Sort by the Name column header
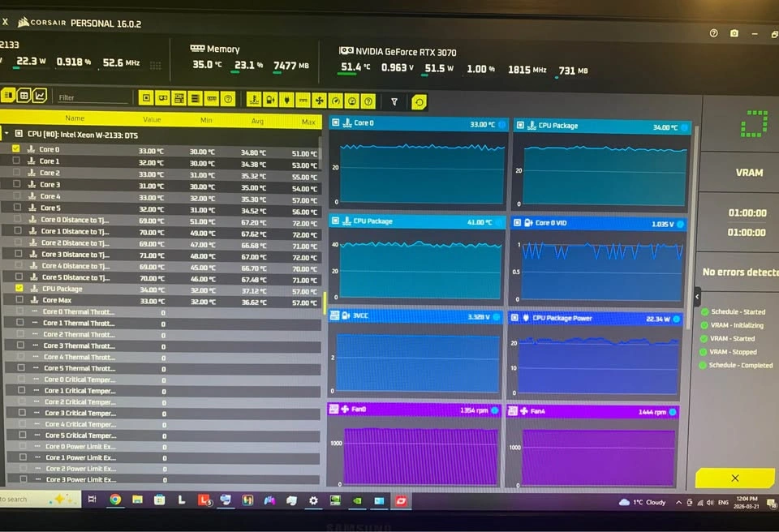This screenshot has width=779, height=532. 75,118
